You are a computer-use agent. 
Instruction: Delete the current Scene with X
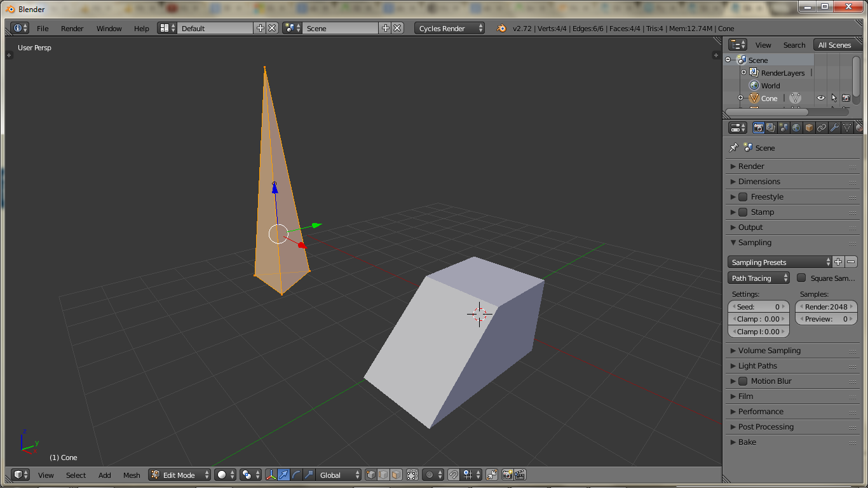(397, 28)
